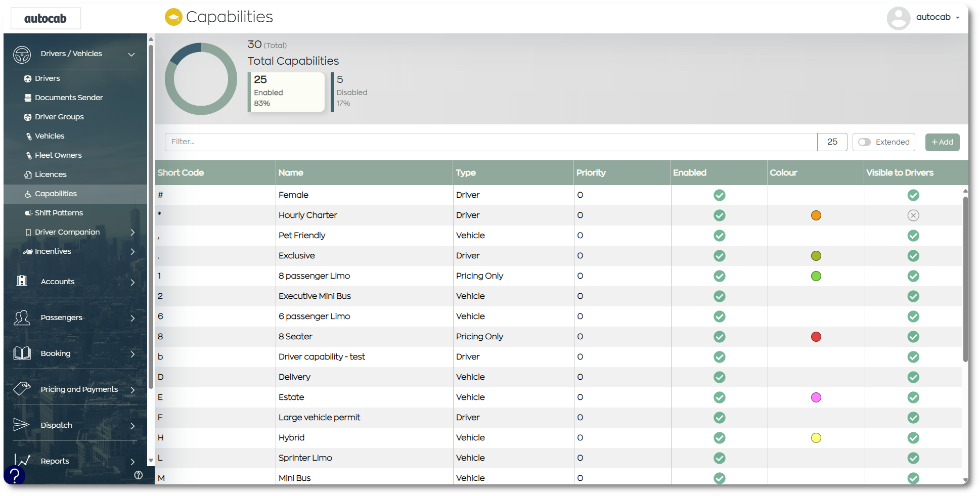Toggle Visible to Drivers for Sprinter Limo
Screen dimensions: 980x496
(x=913, y=458)
